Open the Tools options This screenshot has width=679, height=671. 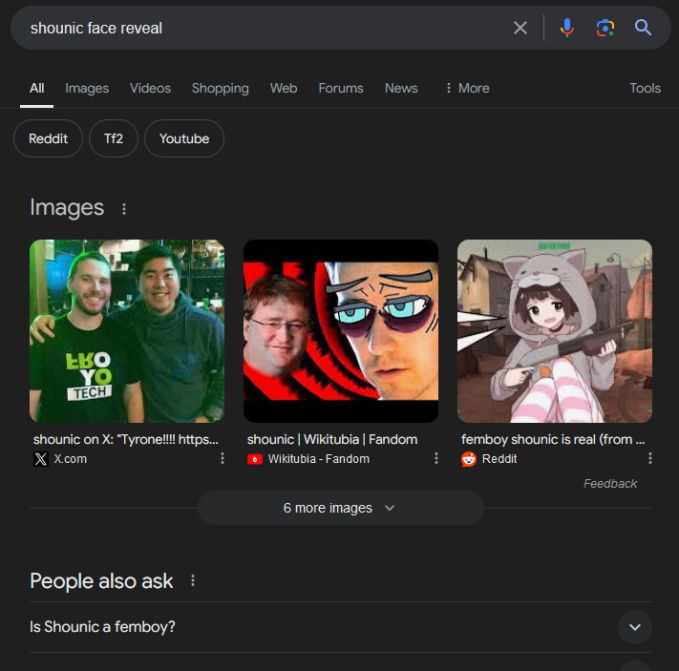645,88
